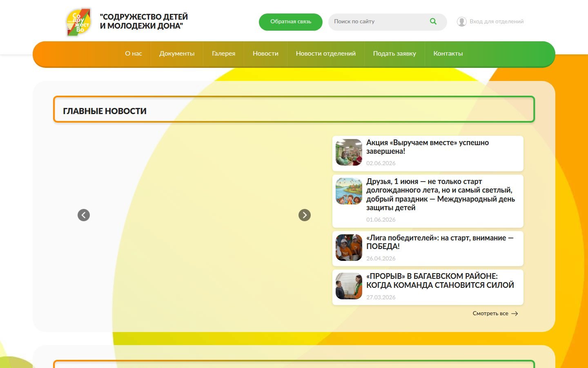Click the date 27.03.2026
Image resolution: width=588 pixels, height=368 pixels.
(381, 297)
